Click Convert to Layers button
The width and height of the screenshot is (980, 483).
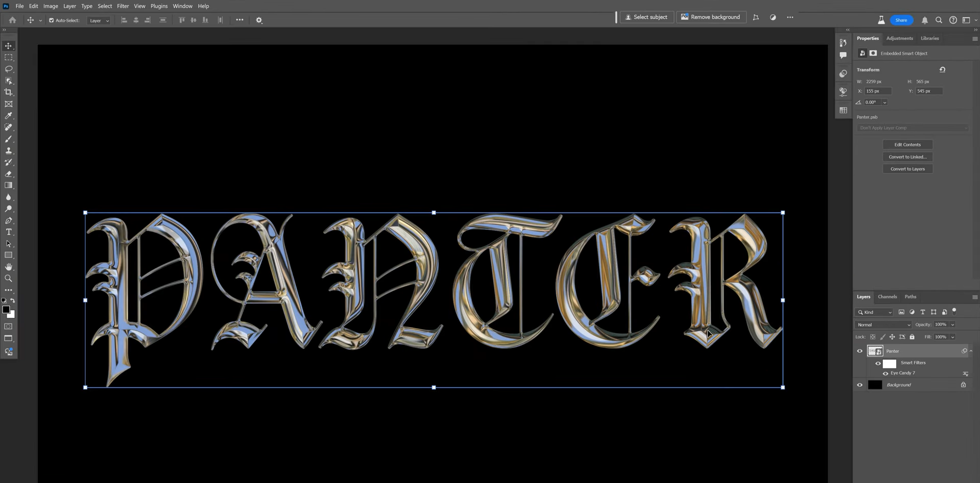[907, 169]
